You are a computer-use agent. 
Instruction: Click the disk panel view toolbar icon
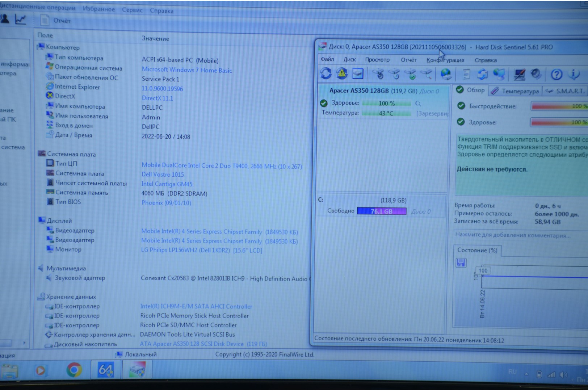coord(358,74)
